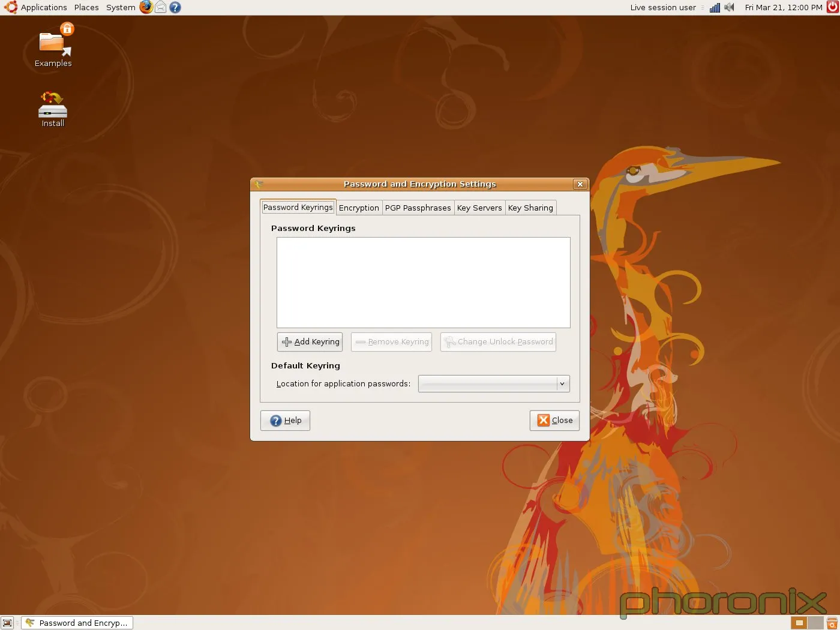Switch to the second workspace square
The width and height of the screenshot is (840, 630).
click(815, 623)
